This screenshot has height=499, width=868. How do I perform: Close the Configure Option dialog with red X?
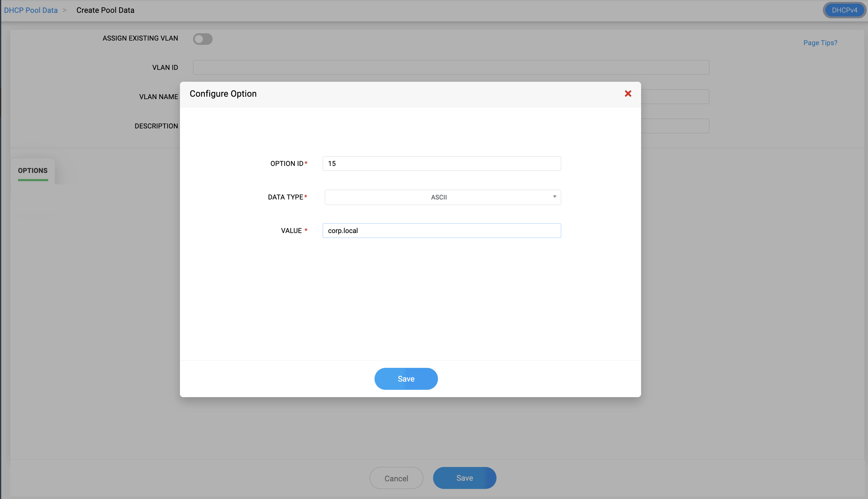tap(628, 94)
